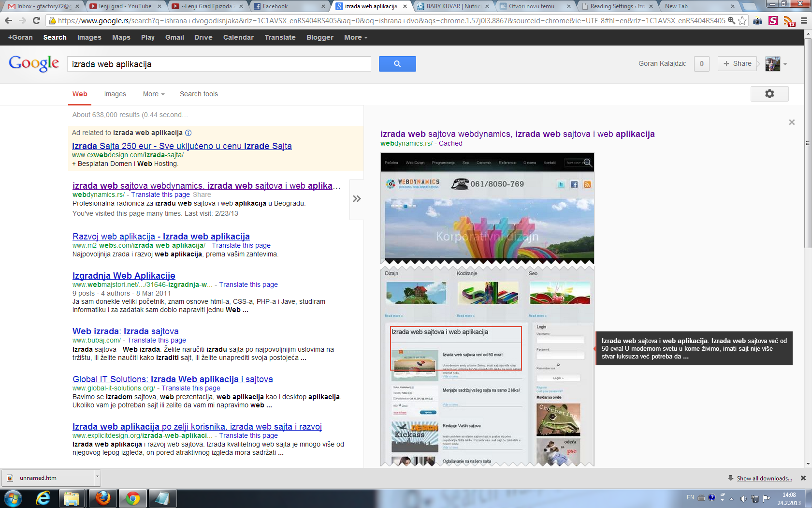Switch to the BABY KUVAR tab
812x508 pixels.
pos(453,6)
